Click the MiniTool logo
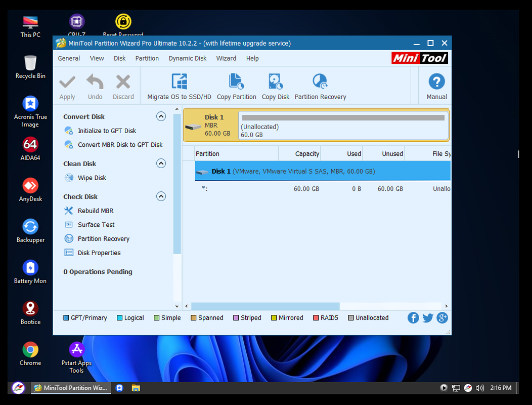Screen dimensions: 532x405 click(420, 58)
